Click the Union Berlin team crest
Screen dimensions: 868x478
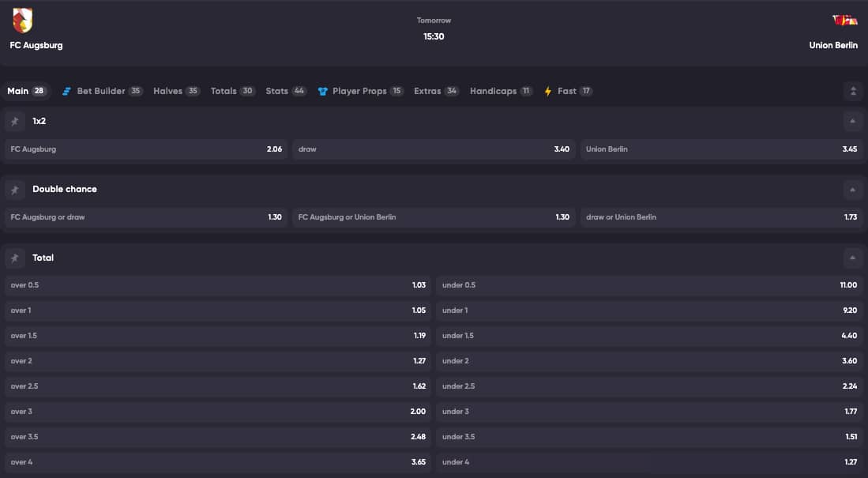pyautogui.click(x=845, y=21)
